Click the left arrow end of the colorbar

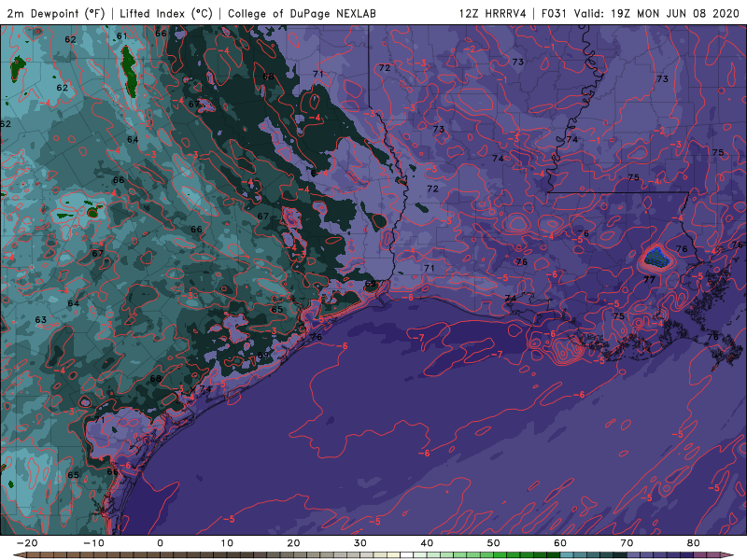click(19, 555)
